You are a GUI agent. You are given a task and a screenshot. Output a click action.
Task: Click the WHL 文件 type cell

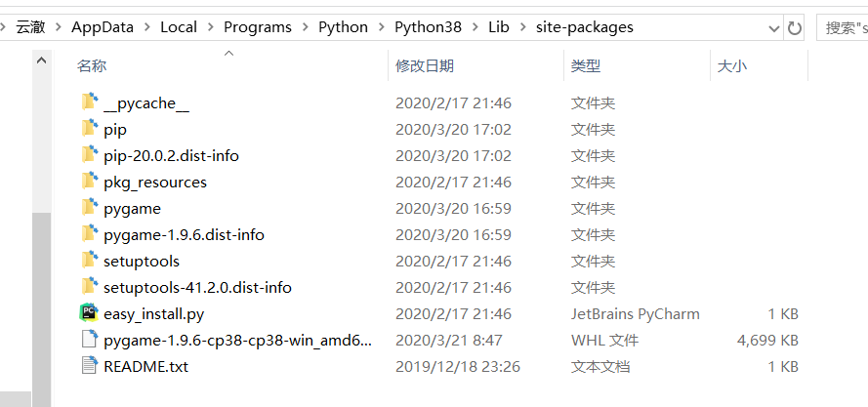coord(604,340)
